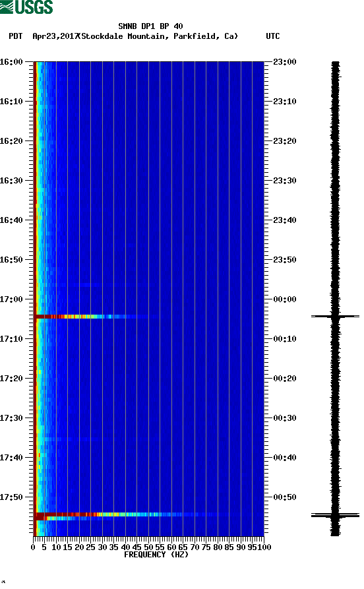Click the seismogram spike near 00:04 UTC

coord(335,317)
